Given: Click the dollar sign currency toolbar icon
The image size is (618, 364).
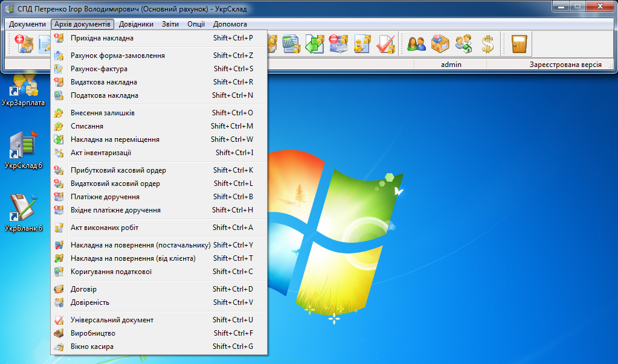Looking at the screenshot, I should coord(488,44).
